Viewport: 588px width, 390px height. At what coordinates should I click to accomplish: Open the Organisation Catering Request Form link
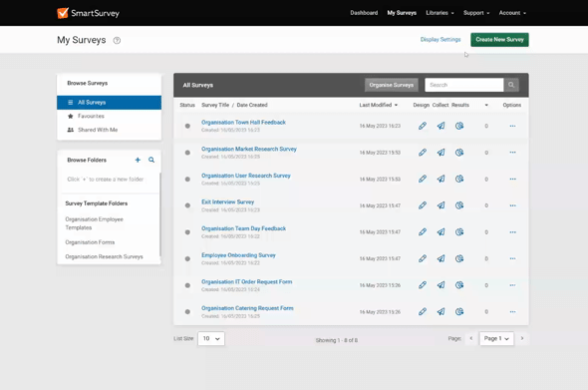[247, 308]
